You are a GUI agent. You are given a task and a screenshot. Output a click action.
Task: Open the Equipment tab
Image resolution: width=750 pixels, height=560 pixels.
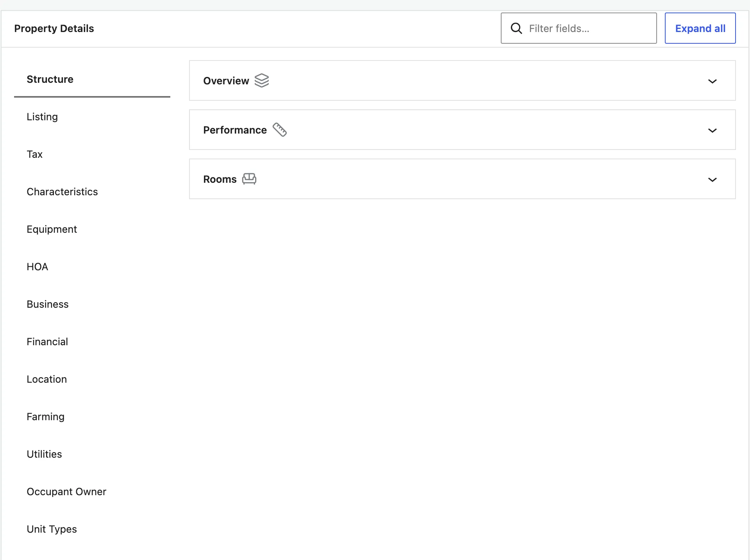pyautogui.click(x=92, y=229)
